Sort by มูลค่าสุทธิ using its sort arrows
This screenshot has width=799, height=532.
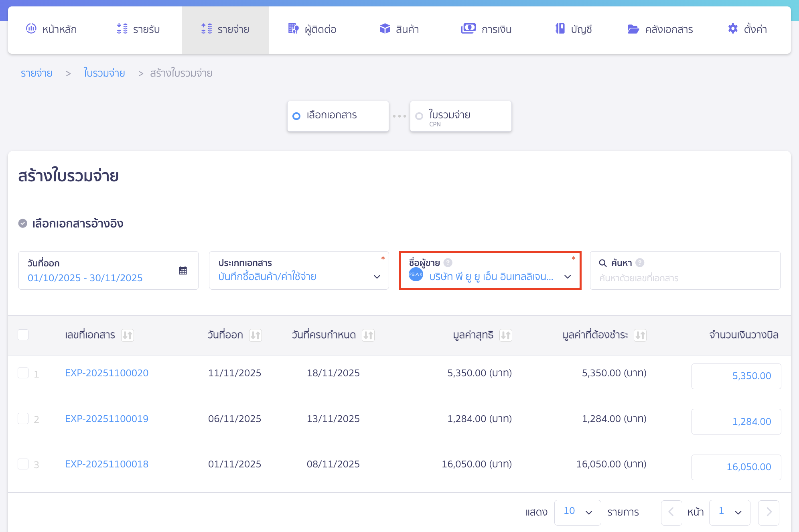pos(506,335)
